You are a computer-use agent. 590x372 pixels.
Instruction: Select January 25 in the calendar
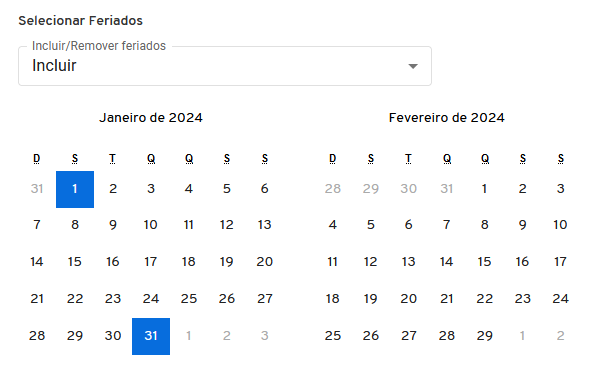click(x=189, y=299)
